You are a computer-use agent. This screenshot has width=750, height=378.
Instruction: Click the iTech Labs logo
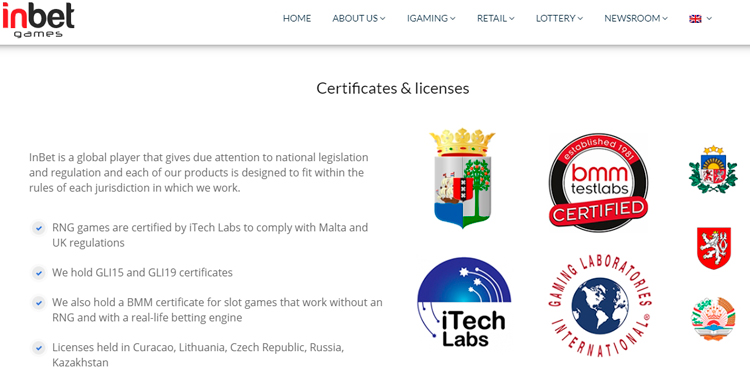(x=463, y=302)
